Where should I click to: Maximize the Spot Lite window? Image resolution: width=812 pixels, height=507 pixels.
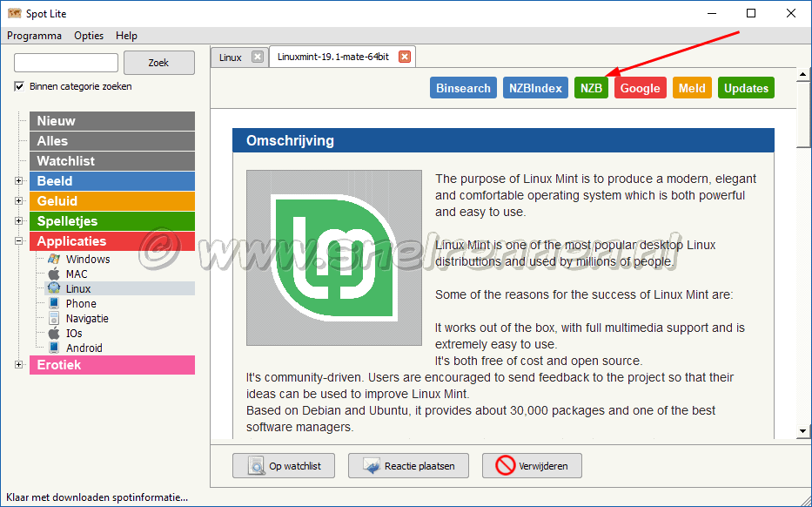[751, 13]
